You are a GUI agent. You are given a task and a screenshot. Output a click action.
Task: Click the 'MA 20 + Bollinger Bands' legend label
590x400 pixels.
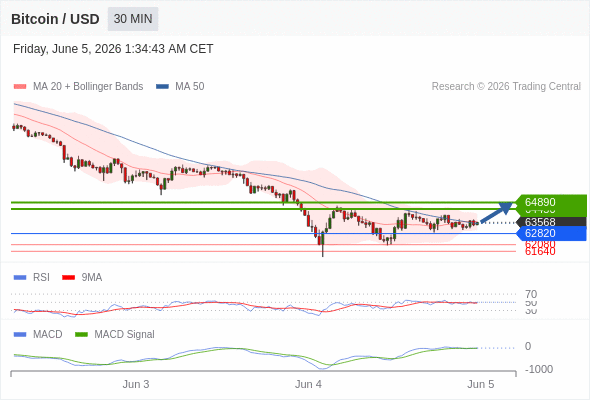pos(88,87)
